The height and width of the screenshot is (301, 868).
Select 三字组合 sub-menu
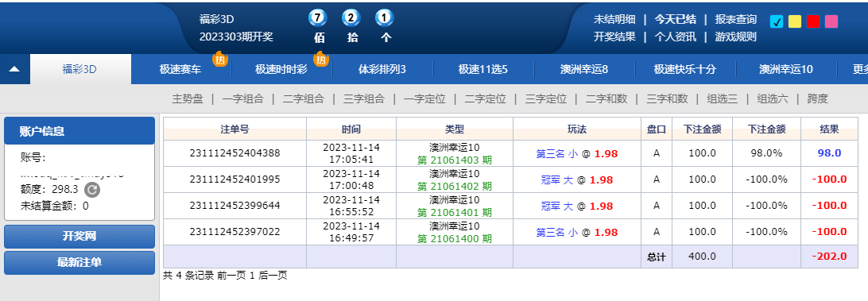364,99
